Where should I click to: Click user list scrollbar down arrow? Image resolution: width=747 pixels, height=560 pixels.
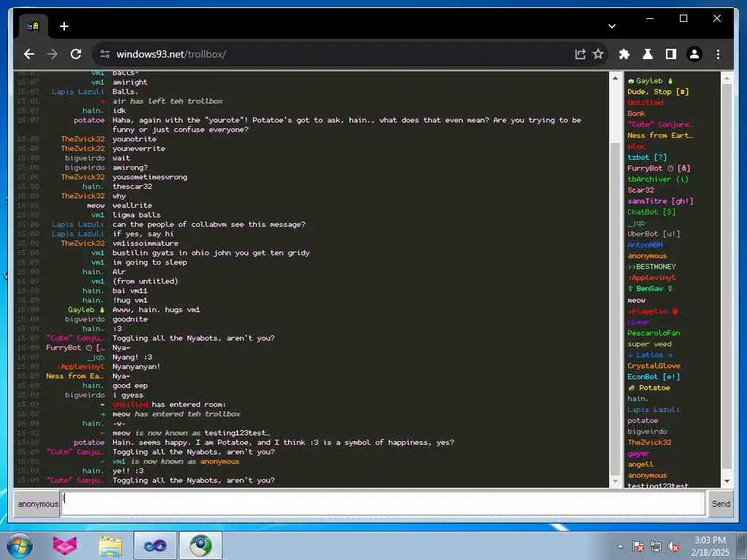click(x=727, y=481)
